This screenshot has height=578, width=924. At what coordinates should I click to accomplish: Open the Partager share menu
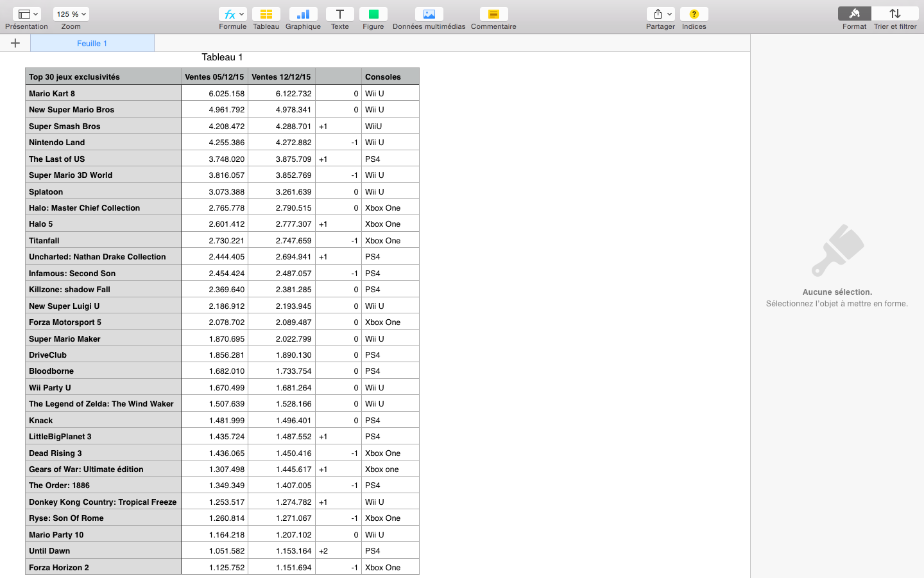(660, 14)
